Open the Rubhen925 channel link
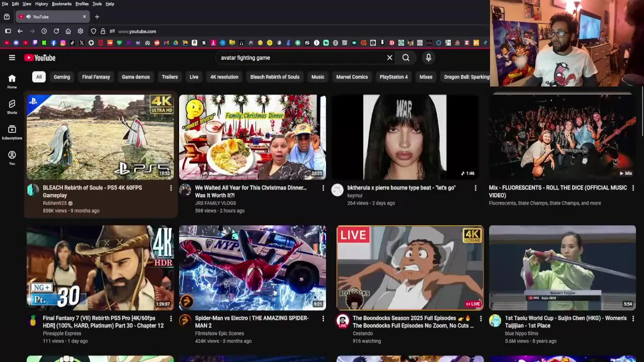 (x=55, y=203)
